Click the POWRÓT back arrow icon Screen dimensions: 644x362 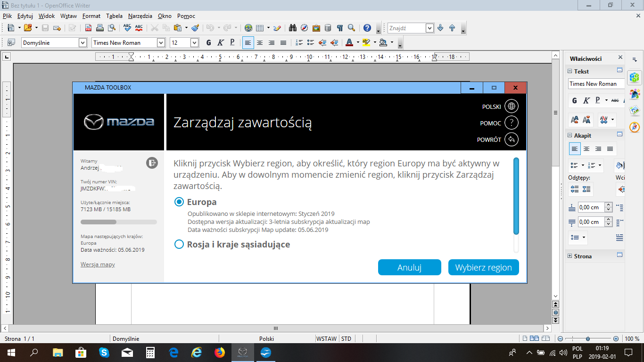coord(511,140)
